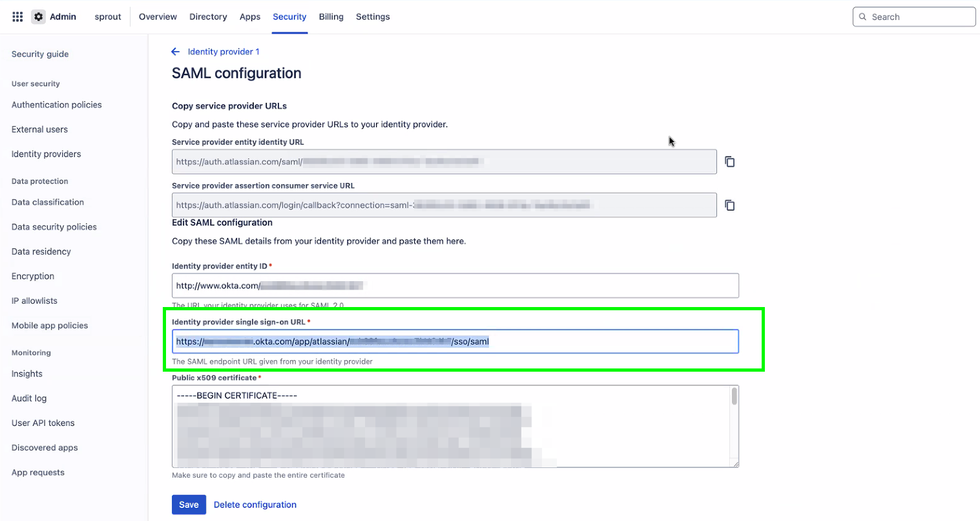
Task: Select the Identity provider entity ID field
Action: tap(455, 285)
